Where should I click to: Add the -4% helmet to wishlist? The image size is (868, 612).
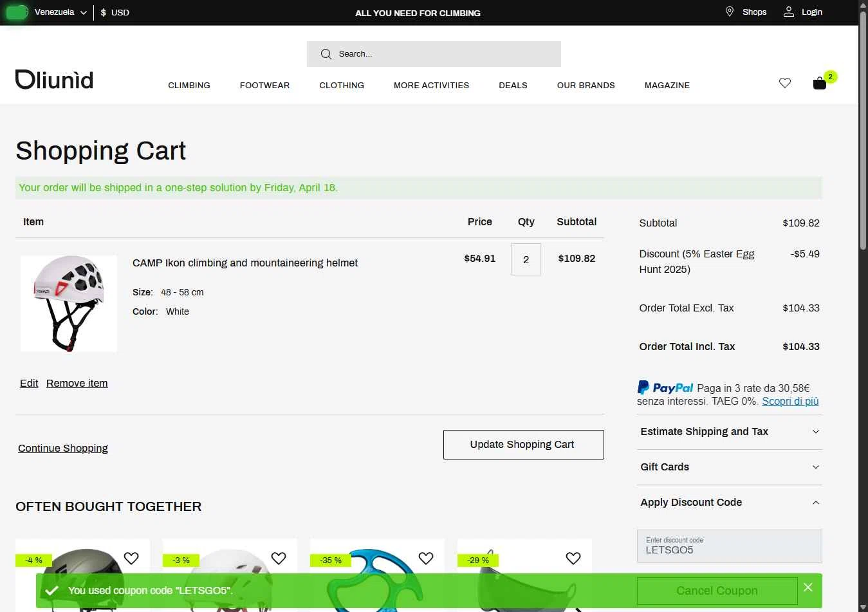click(x=131, y=558)
